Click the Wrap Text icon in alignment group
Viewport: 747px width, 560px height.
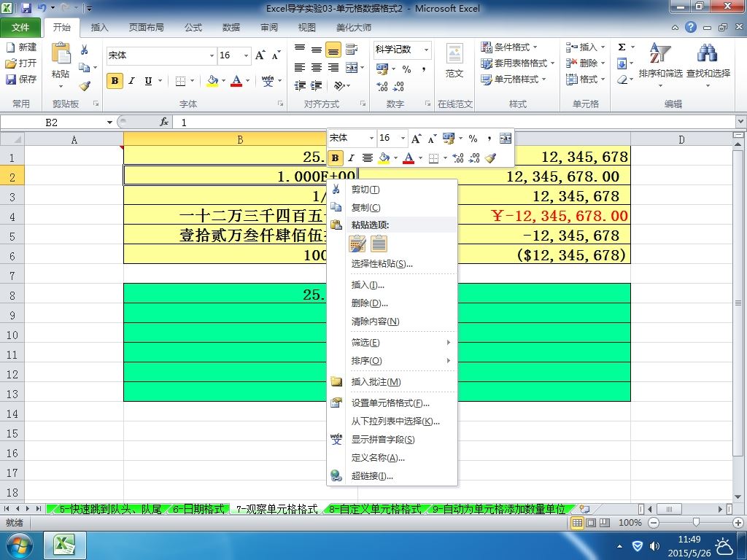(352, 49)
